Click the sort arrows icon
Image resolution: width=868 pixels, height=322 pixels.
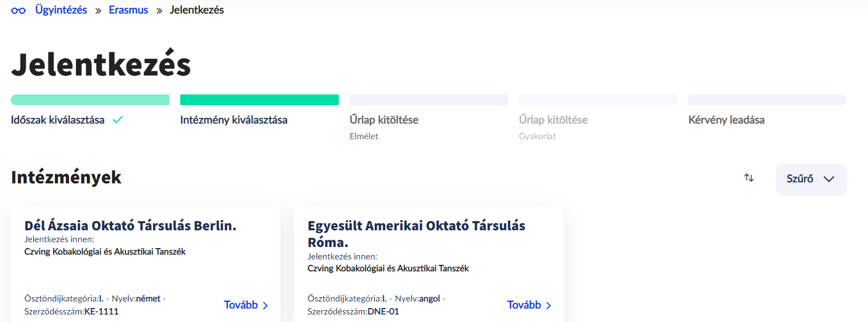[749, 177]
